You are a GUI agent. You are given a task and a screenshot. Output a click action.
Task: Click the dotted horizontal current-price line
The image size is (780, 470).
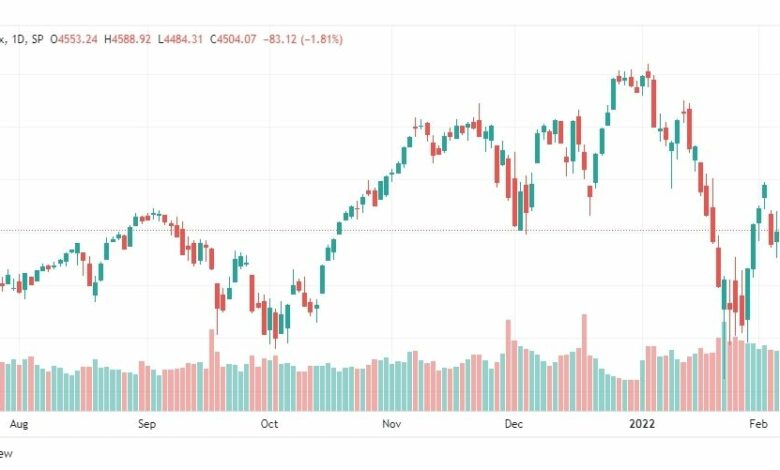click(390, 230)
